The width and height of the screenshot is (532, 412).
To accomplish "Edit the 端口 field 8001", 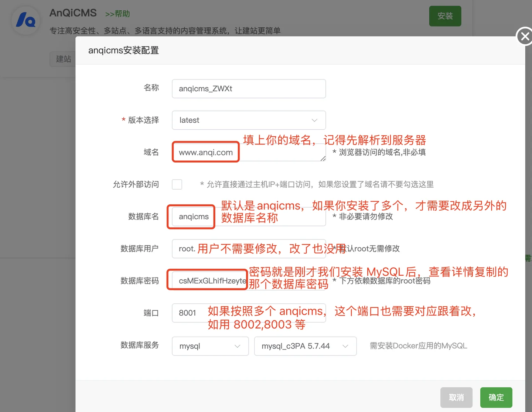I will (249, 313).
